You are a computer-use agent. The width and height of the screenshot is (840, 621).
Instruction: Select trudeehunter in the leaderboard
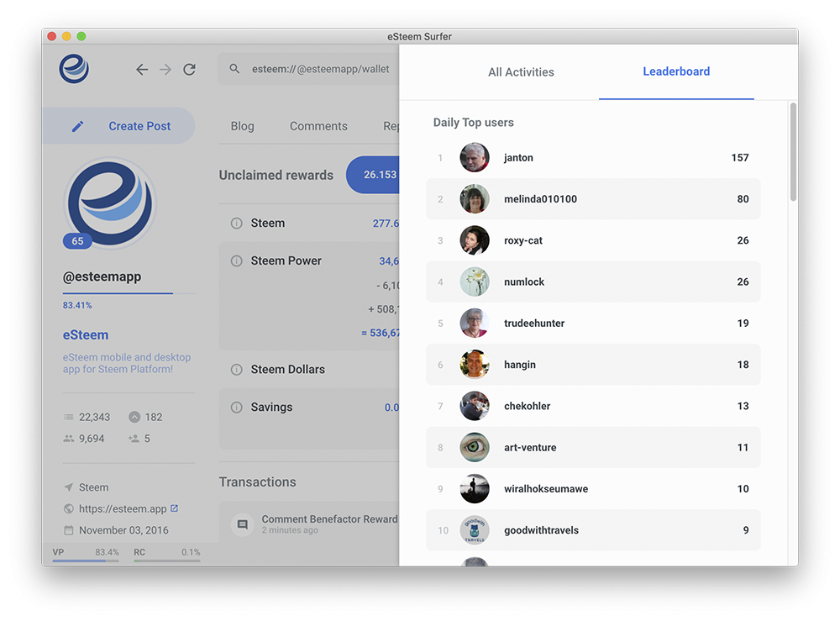[593, 323]
